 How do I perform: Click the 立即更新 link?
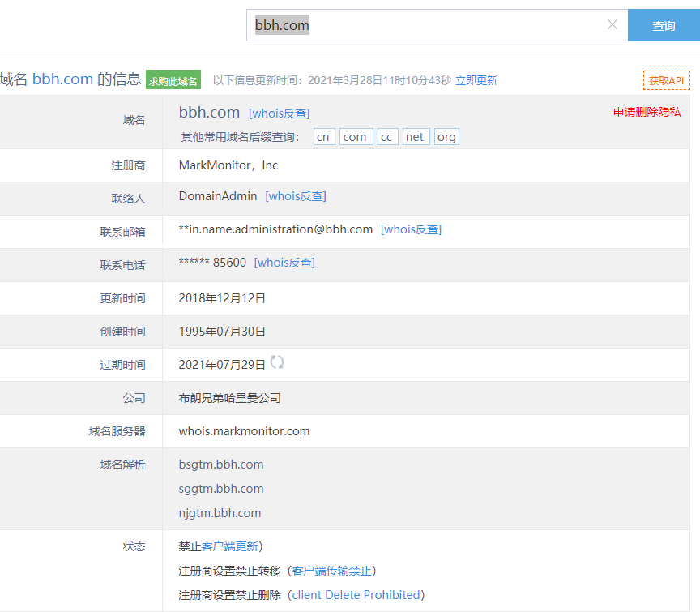[476, 80]
